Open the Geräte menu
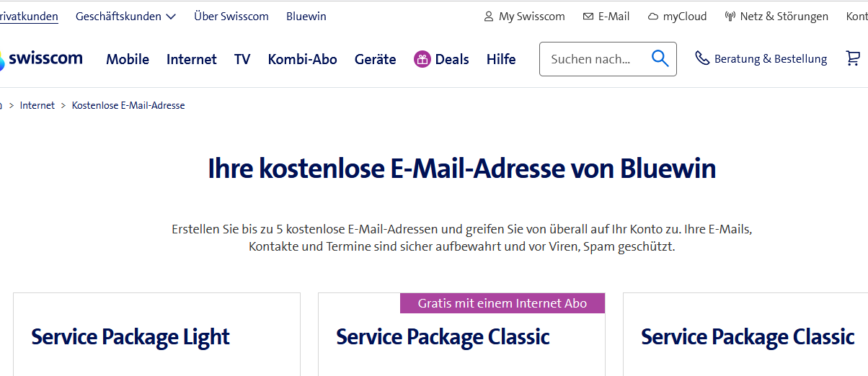 coord(375,60)
